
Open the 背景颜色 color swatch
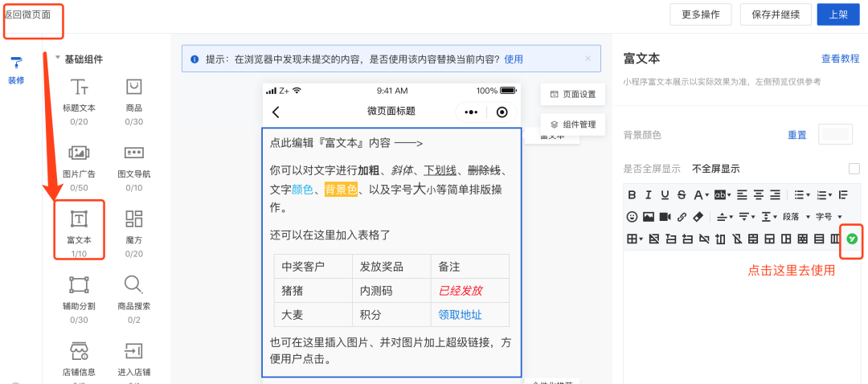pos(836,134)
